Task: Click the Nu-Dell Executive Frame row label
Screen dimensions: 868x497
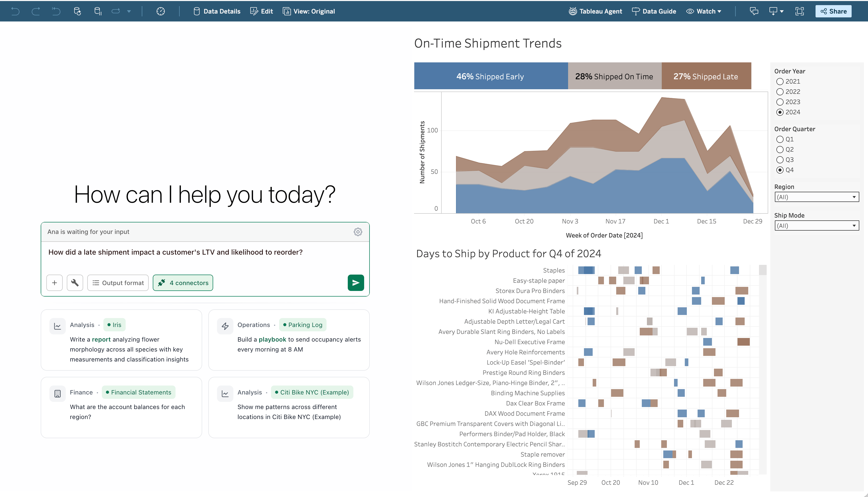Action: point(529,342)
